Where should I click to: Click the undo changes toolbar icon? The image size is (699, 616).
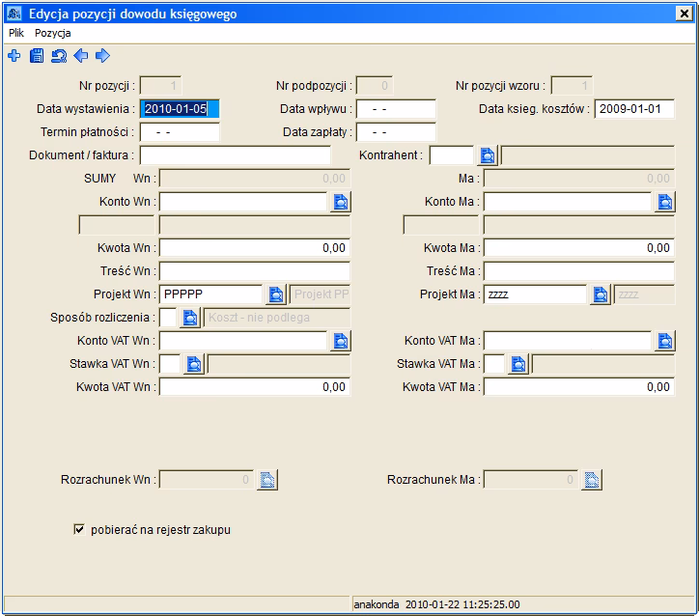click(59, 56)
